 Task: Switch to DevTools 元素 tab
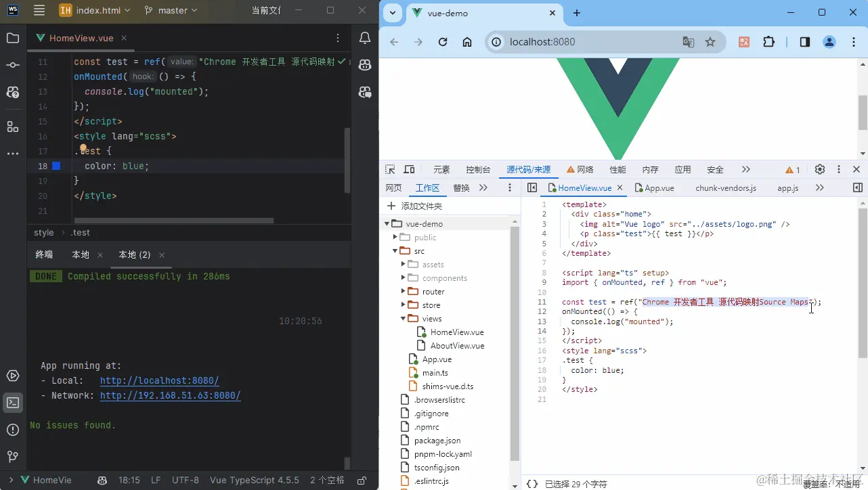click(x=441, y=169)
